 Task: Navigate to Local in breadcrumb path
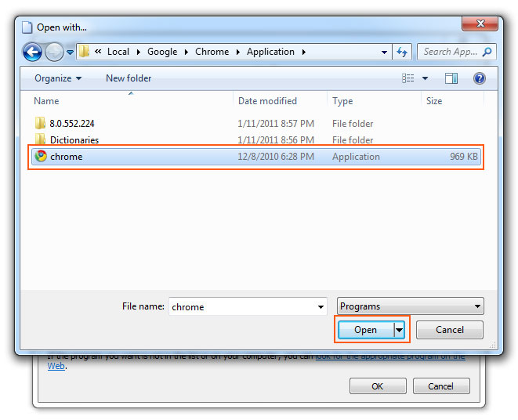coord(118,52)
